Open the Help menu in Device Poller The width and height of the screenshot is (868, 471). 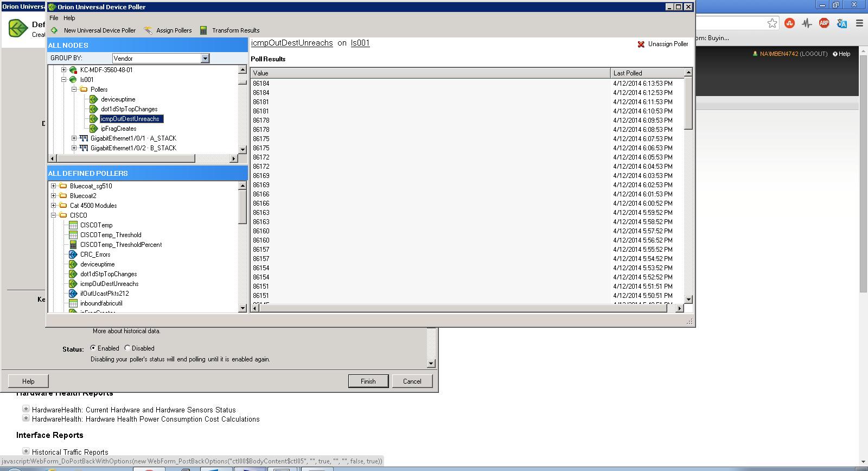click(69, 18)
